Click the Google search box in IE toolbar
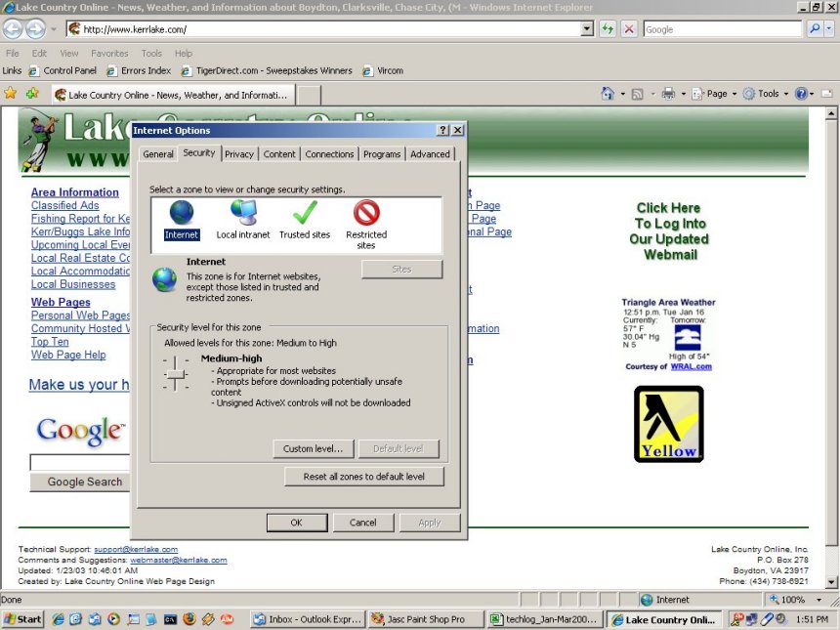 [722, 29]
